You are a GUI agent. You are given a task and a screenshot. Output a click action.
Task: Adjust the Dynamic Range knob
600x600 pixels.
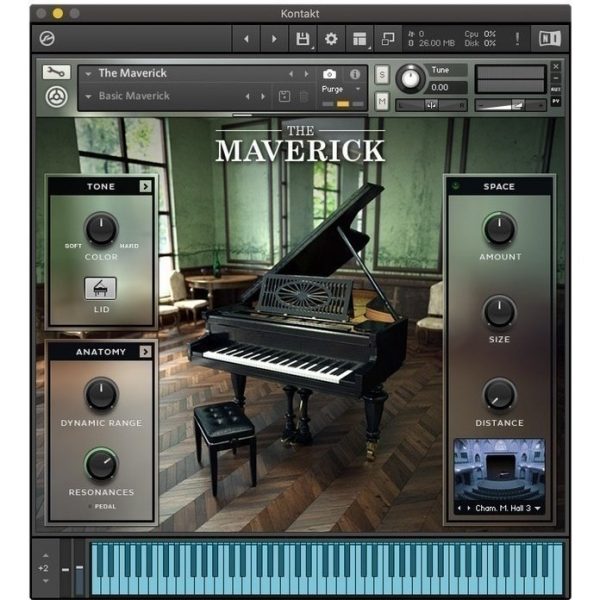(101, 394)
